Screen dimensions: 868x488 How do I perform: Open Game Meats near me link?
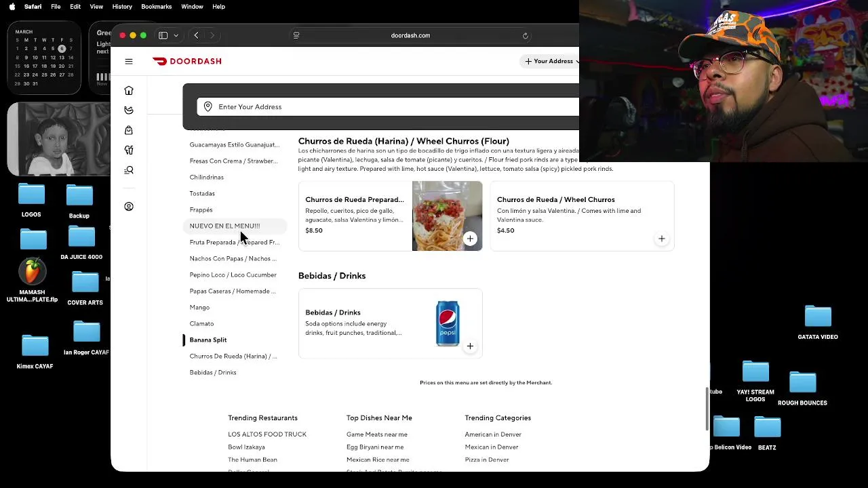[x=377, y=434]
